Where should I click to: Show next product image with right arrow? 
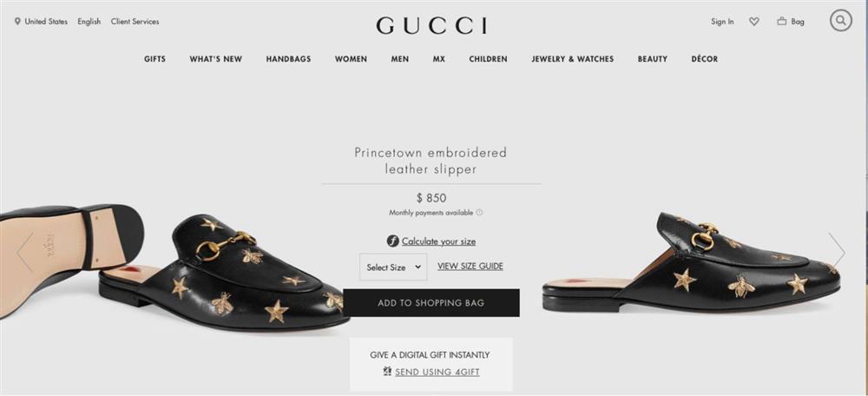837,250
